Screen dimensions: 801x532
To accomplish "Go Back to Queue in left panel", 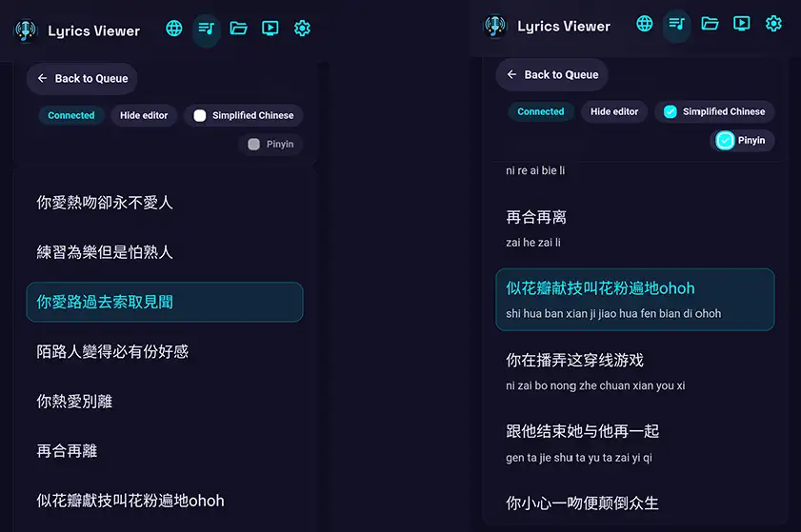I will coord(82,79).
